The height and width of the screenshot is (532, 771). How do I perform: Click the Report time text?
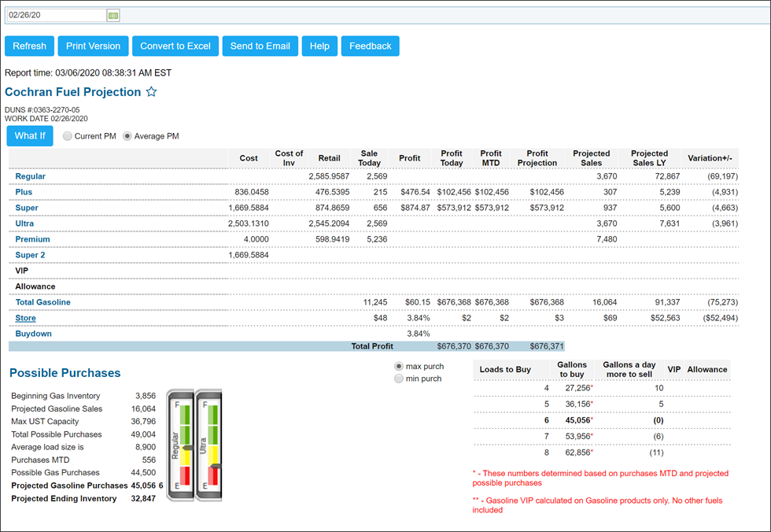coord(88,73)
